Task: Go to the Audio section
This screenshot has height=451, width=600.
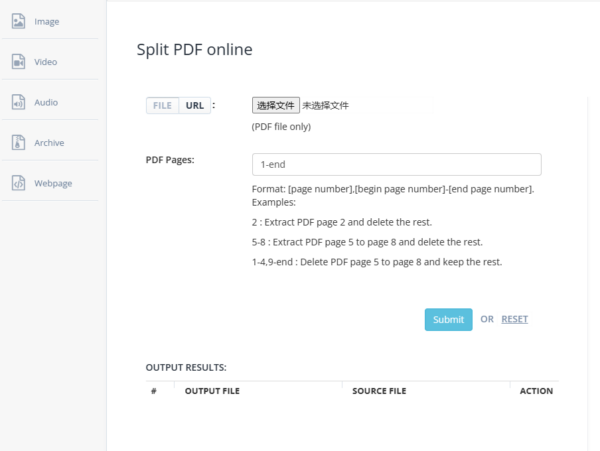Action: 46,102
